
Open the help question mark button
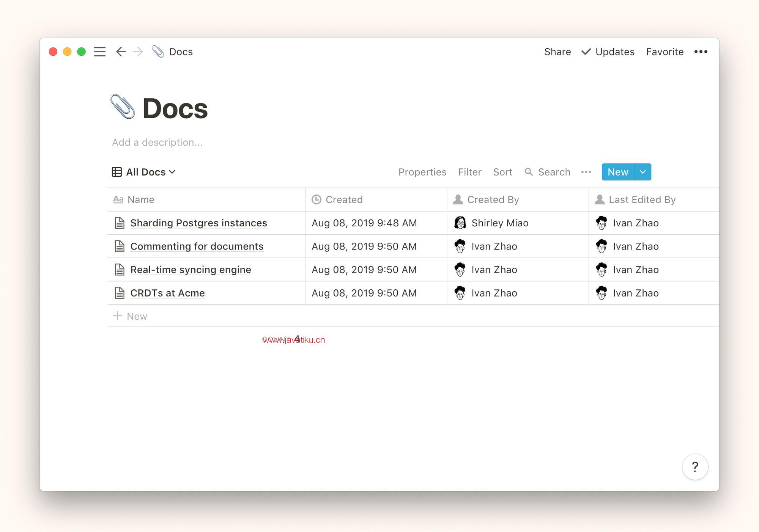click(695, 467)
